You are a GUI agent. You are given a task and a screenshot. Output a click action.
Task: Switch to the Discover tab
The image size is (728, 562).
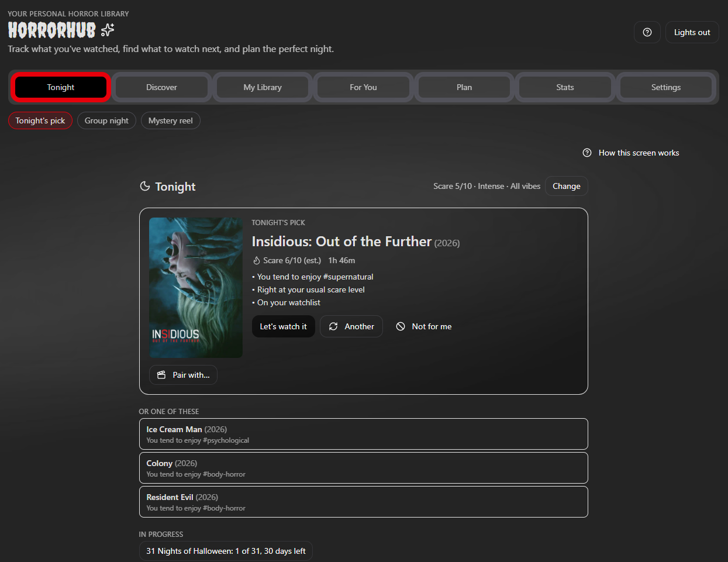[x=161, y=87]
